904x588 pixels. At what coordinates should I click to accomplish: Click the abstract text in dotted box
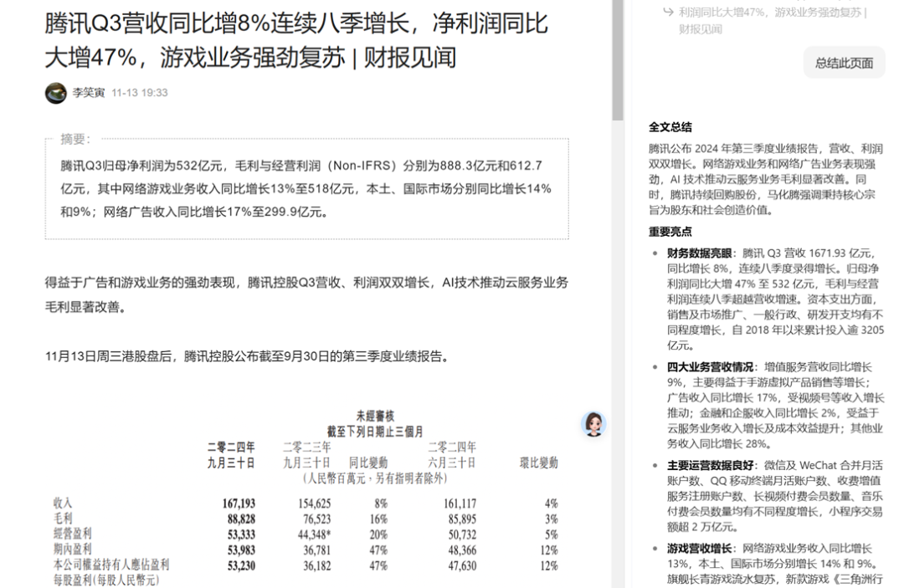click(306, 189)
